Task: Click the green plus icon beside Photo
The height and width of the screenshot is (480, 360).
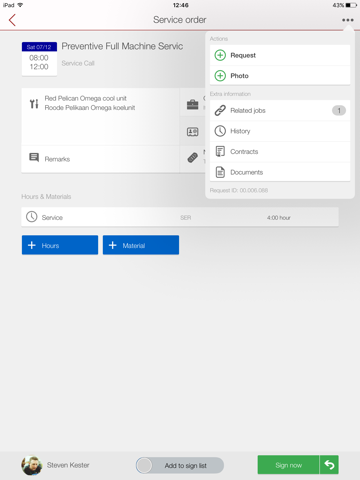Action: point(220,76)
